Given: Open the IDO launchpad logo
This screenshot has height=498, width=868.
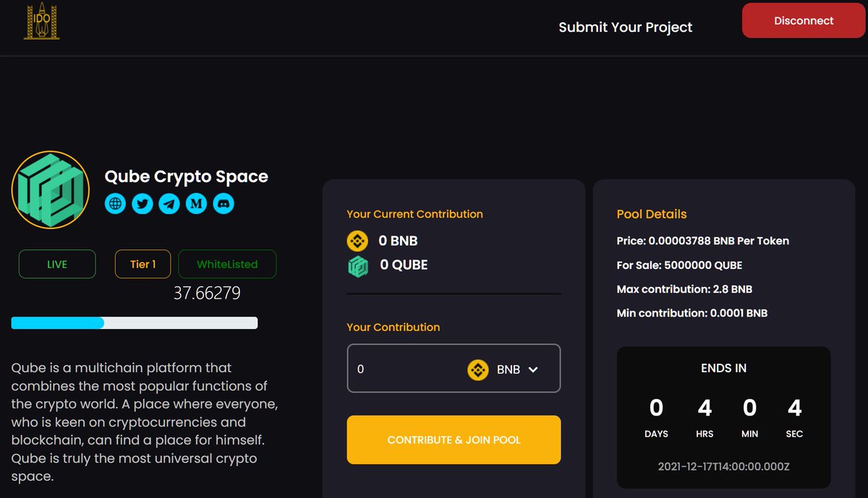Looking at the screenshot, I should tap(41, 21).
